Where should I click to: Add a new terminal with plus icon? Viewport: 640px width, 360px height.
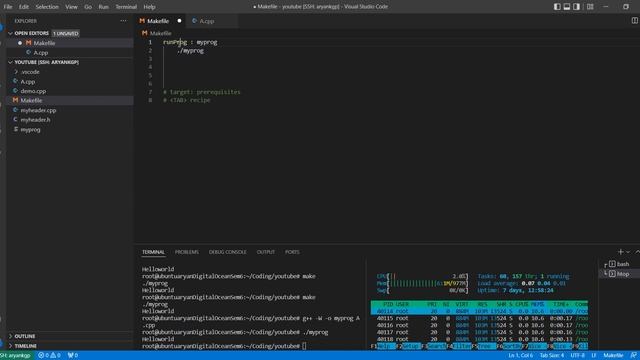620,252
